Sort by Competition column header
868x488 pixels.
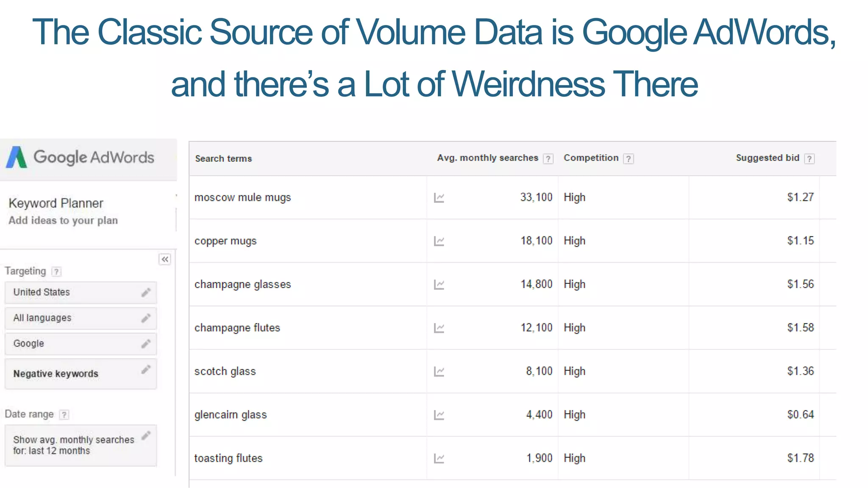pyautogui.click(x=591, y=158)
